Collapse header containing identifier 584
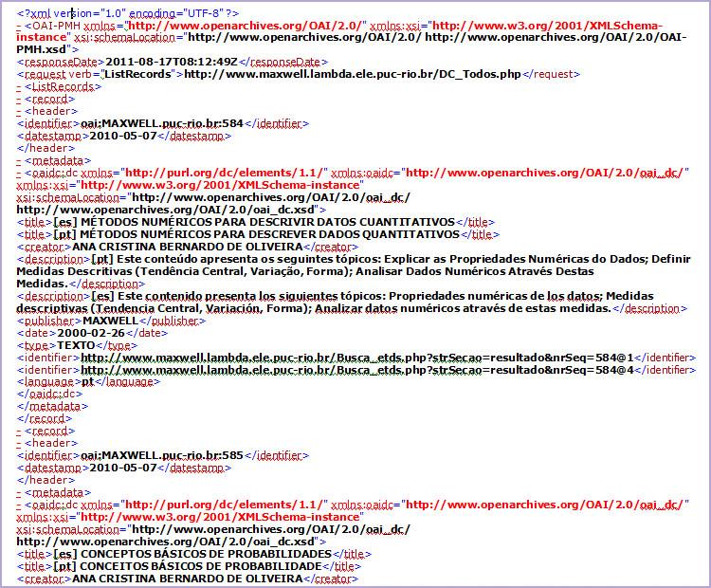The image size is (711, 588). (19, 111)
